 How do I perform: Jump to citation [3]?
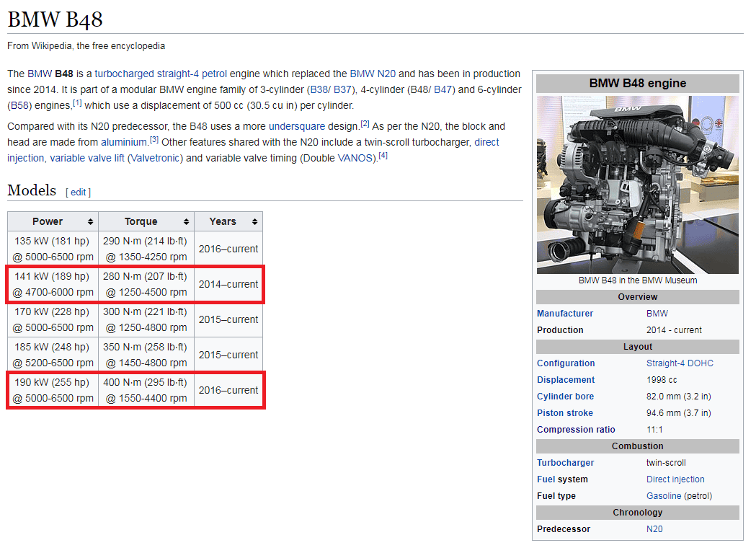coord(154,140)
